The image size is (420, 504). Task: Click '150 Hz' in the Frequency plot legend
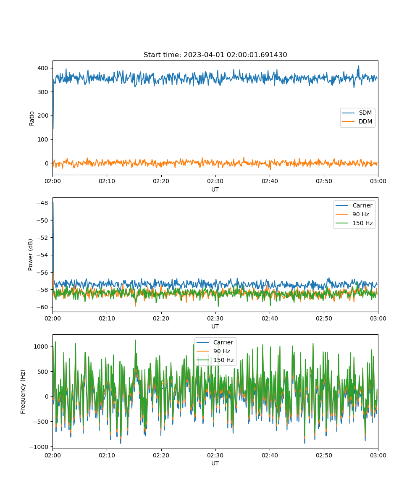coord(223,360)
